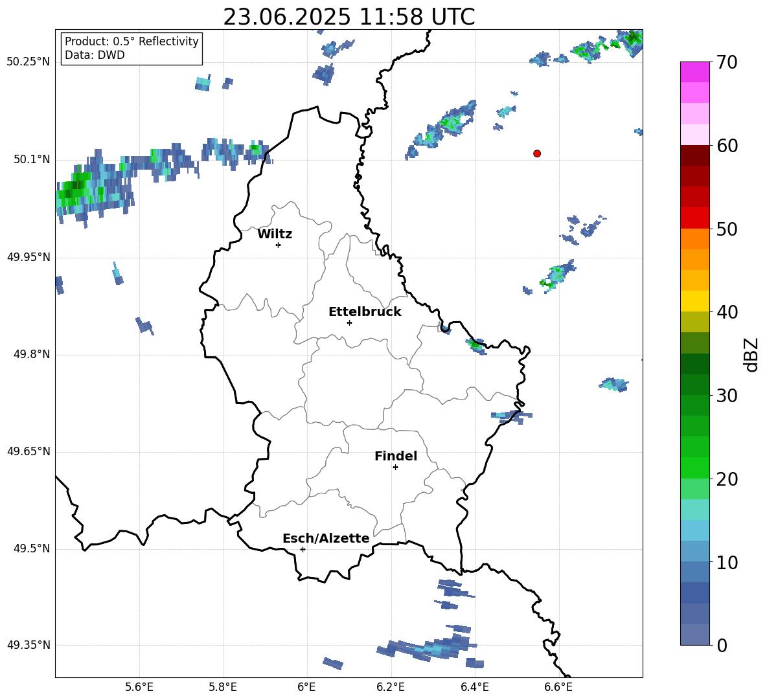The image size is (767, 700).
Task: Click the Ettelbruck city label
Action: (365, 312)
